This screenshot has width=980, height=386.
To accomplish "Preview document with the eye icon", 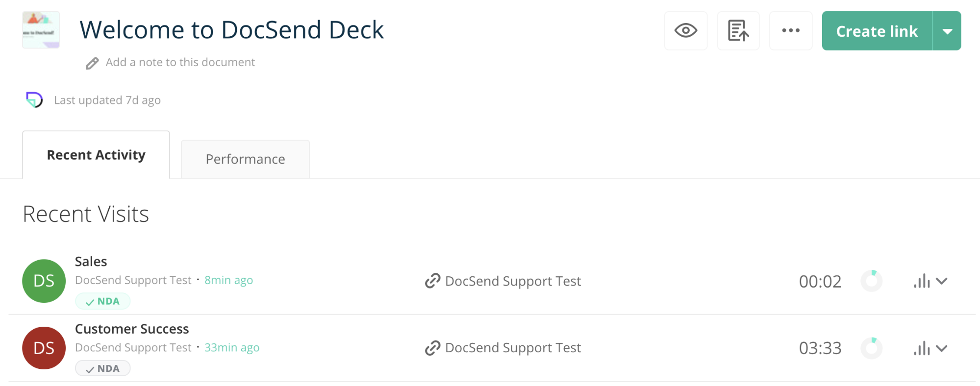I will pos(685,31).
